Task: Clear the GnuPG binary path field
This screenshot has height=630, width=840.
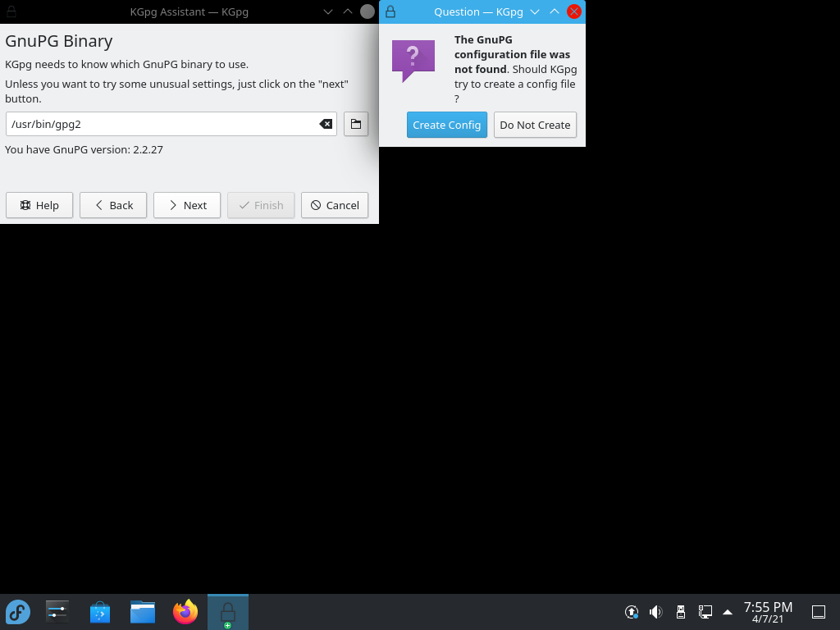Action: tap(326, 125)
